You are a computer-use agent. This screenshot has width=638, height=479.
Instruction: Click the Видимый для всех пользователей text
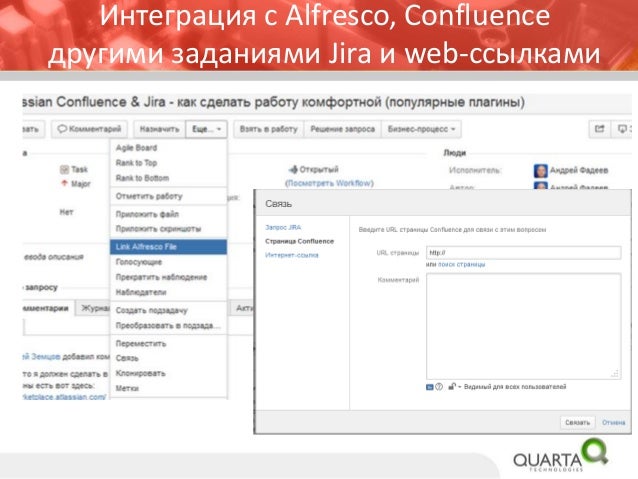click(515, 387)
